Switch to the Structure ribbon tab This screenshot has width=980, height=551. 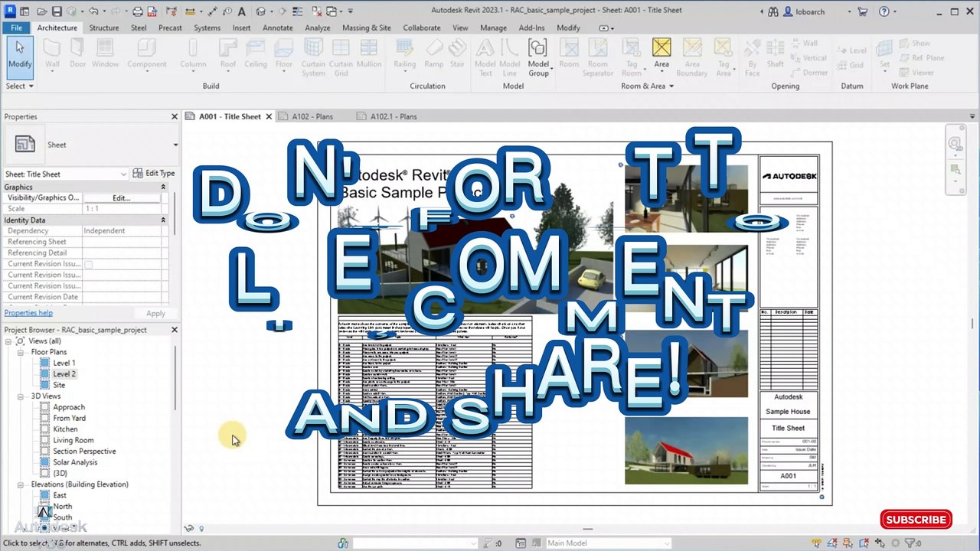(x=104, y=28)
